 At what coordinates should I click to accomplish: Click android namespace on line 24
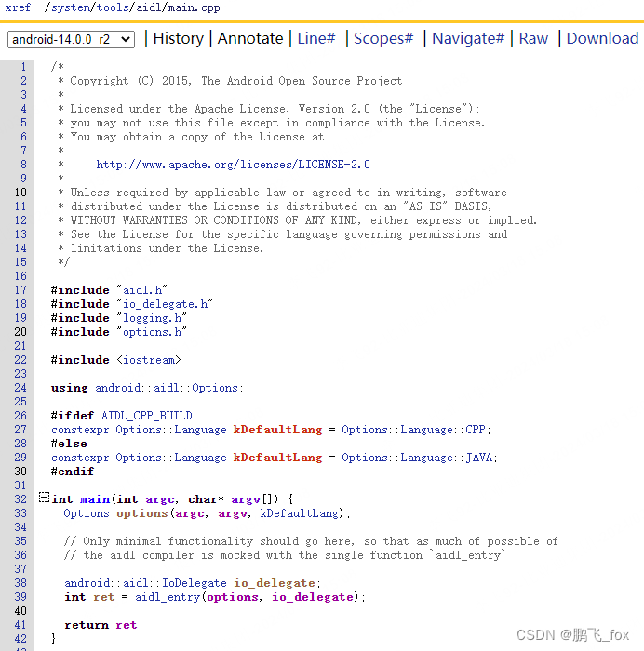(118, 388)
